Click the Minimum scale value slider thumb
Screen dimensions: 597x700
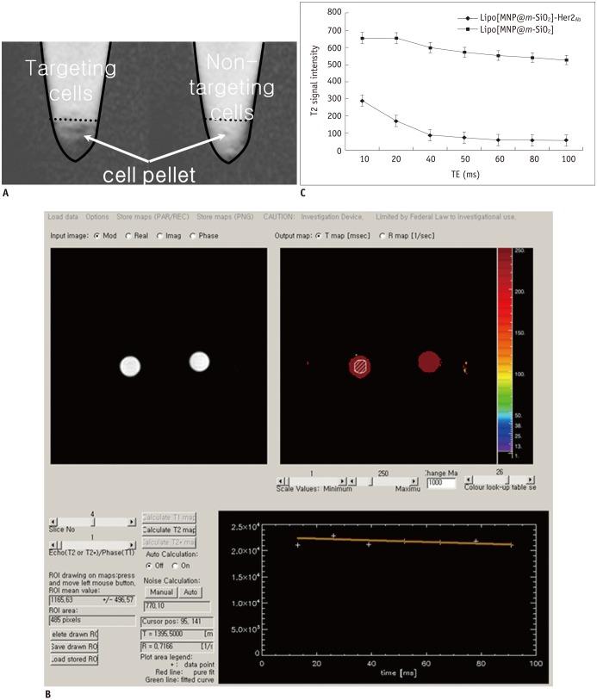(288, 480)
